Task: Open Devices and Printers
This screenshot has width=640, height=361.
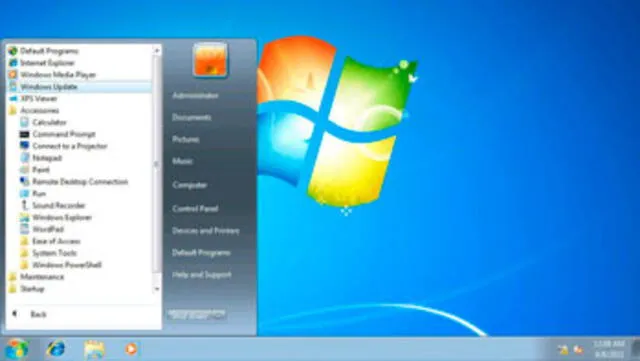Action: 206,231
